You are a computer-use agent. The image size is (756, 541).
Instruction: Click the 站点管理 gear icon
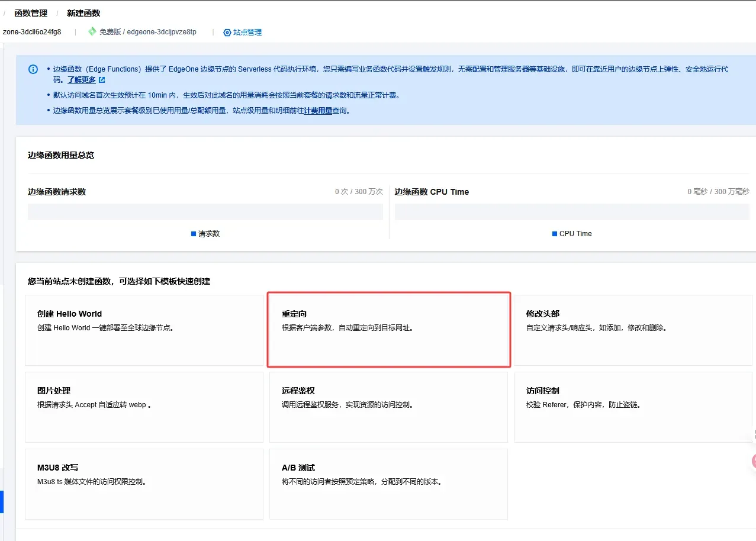227,33
